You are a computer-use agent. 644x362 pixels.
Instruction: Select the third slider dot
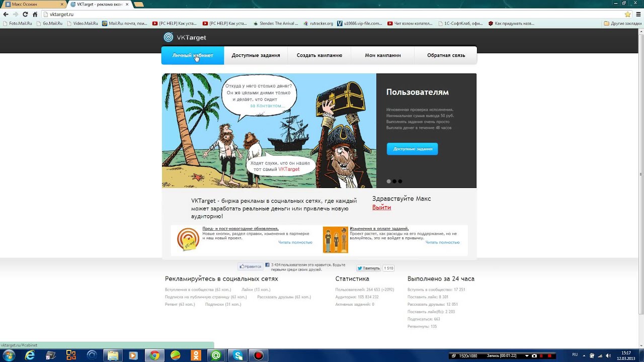point(400,181)
